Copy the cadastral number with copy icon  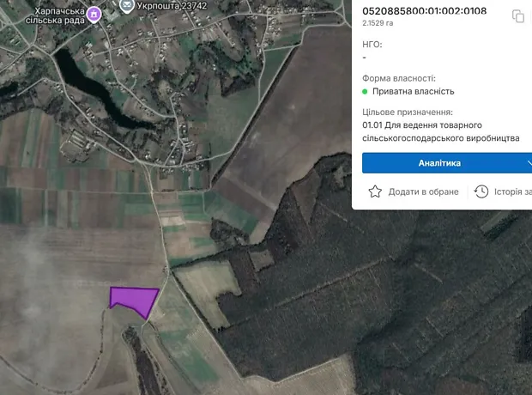[x=517, y=15]
